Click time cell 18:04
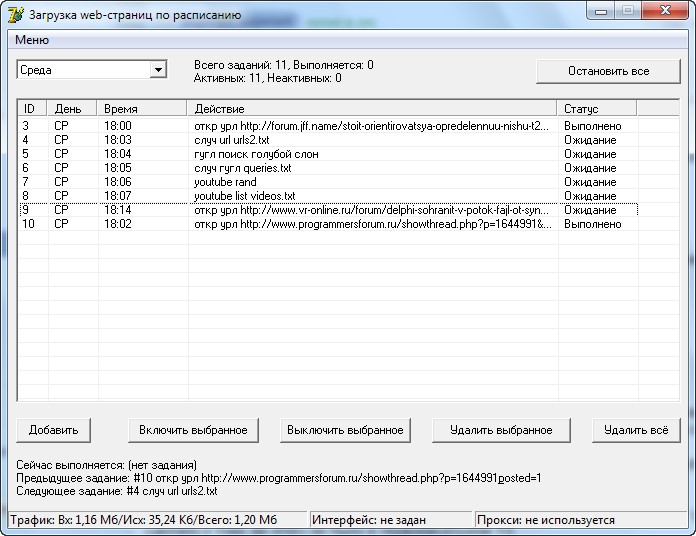 tap(118, 154)
